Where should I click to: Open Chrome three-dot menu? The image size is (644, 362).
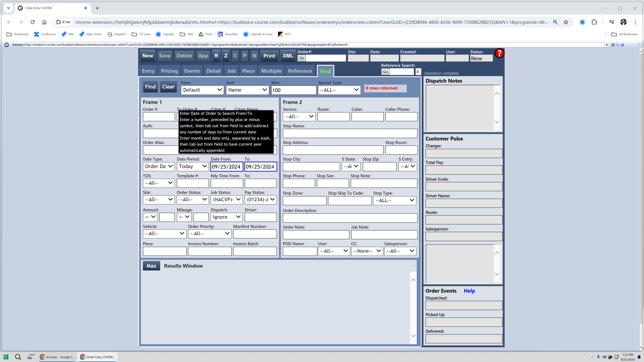[x=635, y=22]
